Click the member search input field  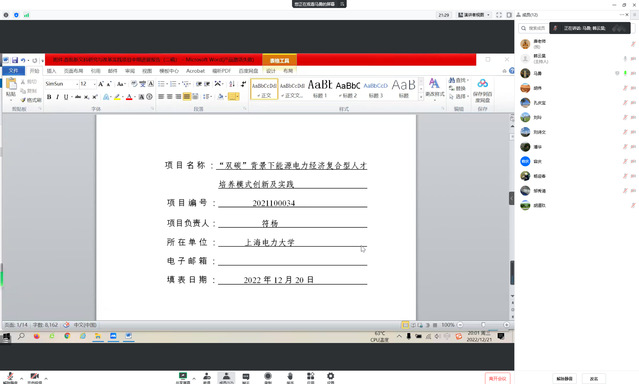pyautogui.click(x=533, y=28)
